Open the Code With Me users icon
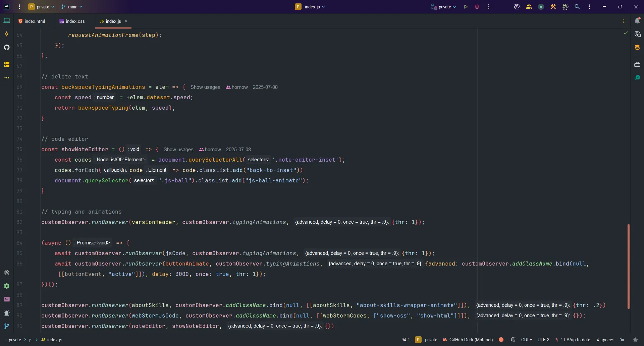This screenshot has height=346, width=644. tap(529, 7)
